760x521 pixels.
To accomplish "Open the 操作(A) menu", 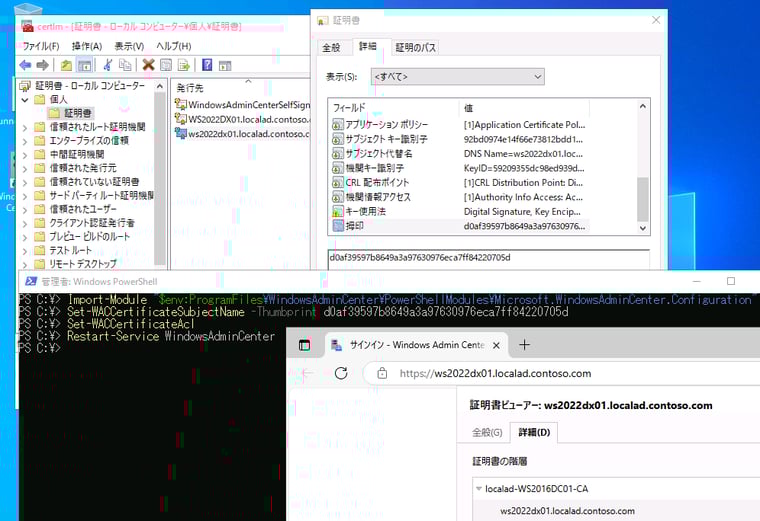I will [87, 46].
